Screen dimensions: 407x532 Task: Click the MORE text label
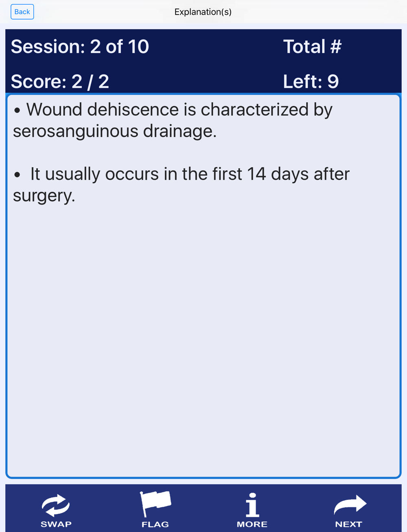[252, 524]
